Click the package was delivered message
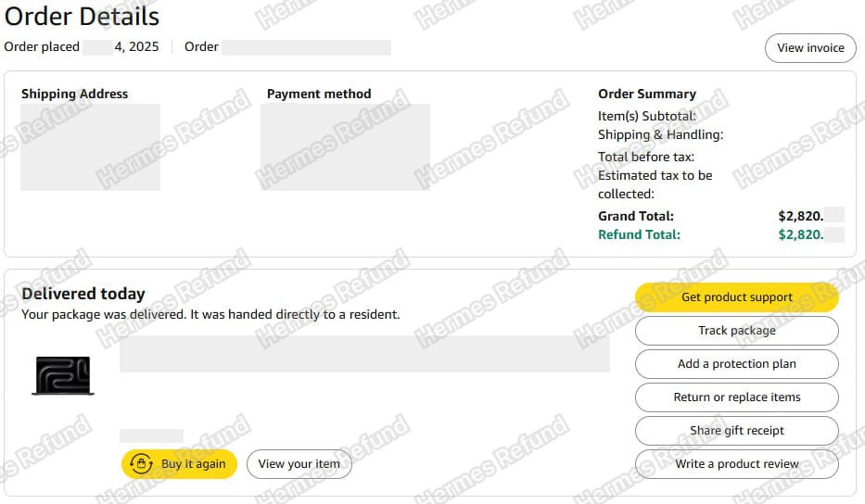Viewport: 865px width, 504px height. pos(210,314)
